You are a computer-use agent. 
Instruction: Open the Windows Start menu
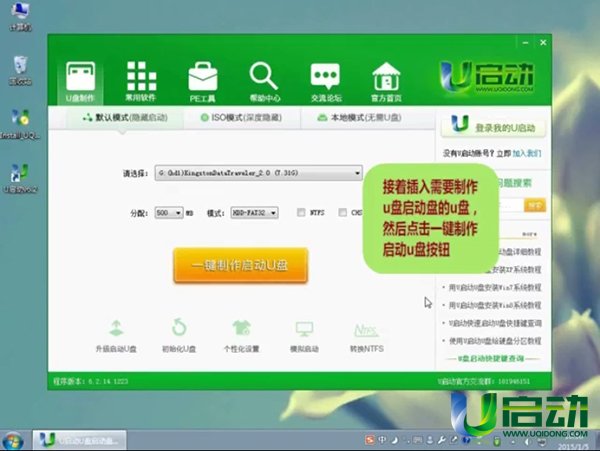(13, 441)
